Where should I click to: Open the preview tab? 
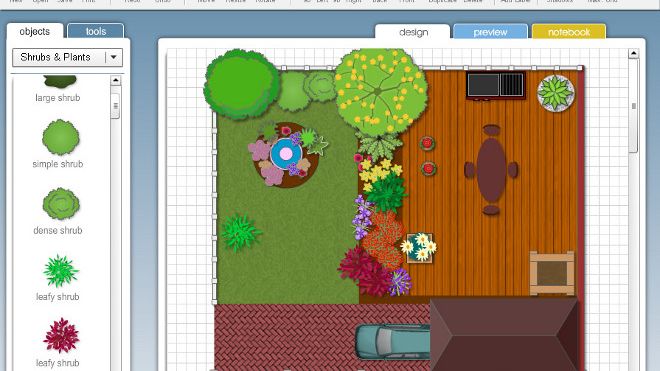tap(490, 32)
